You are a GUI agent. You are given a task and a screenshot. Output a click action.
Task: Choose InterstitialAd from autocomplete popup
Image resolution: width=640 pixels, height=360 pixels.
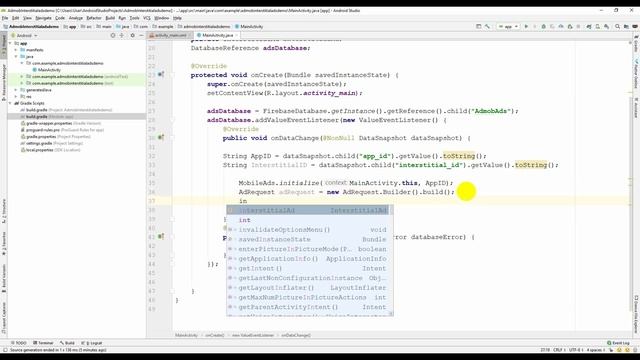click(308, 210)
